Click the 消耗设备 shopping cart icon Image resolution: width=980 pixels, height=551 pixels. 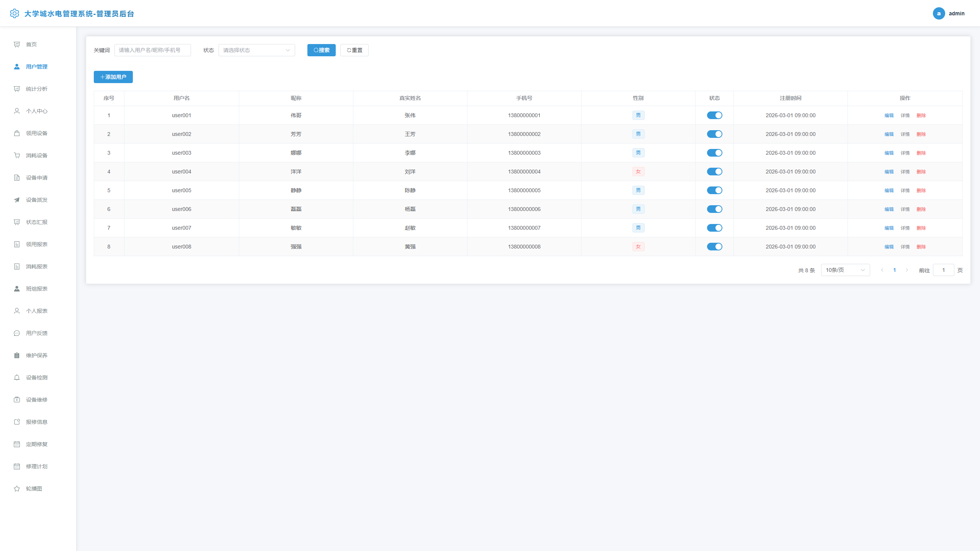(x=17, y=155)
